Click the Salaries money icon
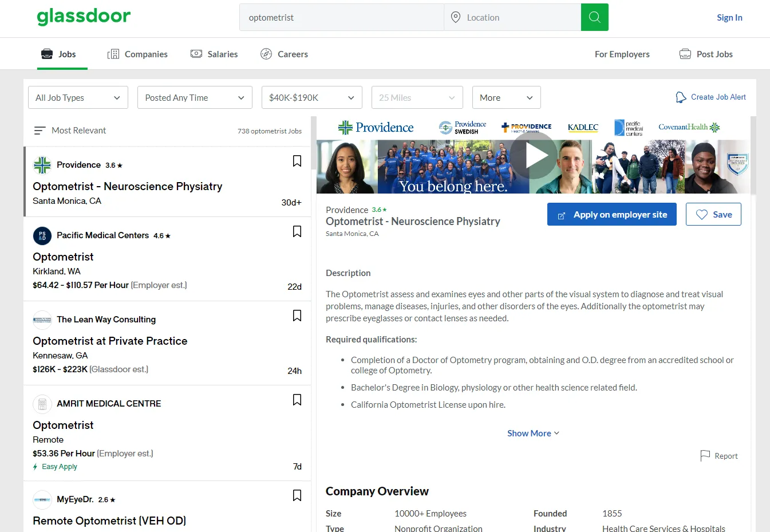The height and width of the screenshot is (532, 770). 196,54
